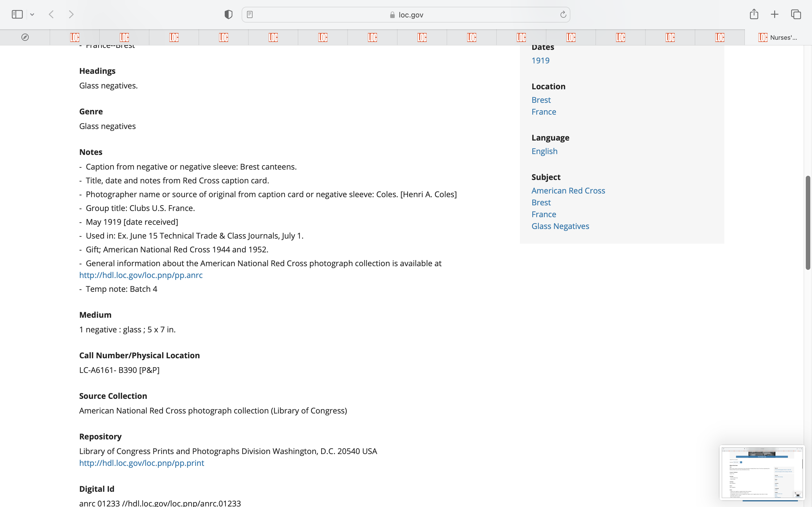
Task: Go back with the back arrow
Action: tap(51, 14)
